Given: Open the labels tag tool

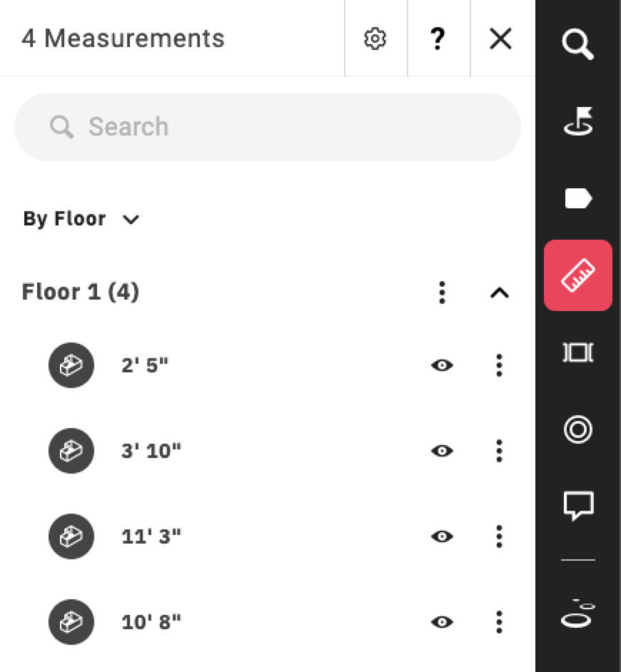Looking at the screenshot, I should click(577, 198).
